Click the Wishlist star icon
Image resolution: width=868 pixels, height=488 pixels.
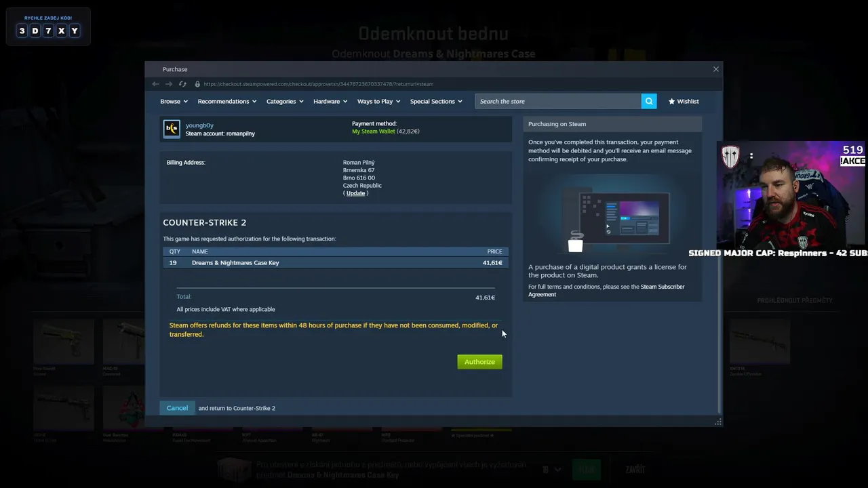[x=671, y=101]
